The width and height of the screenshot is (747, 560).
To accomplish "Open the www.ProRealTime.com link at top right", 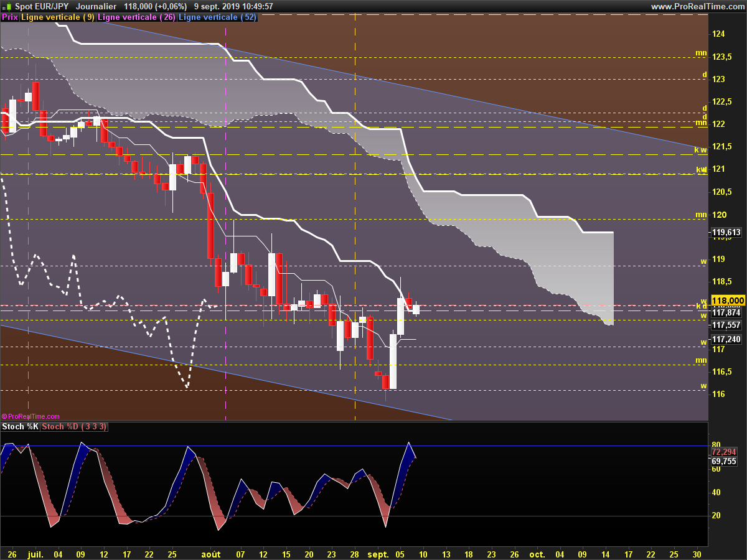I will coord(697,6).
